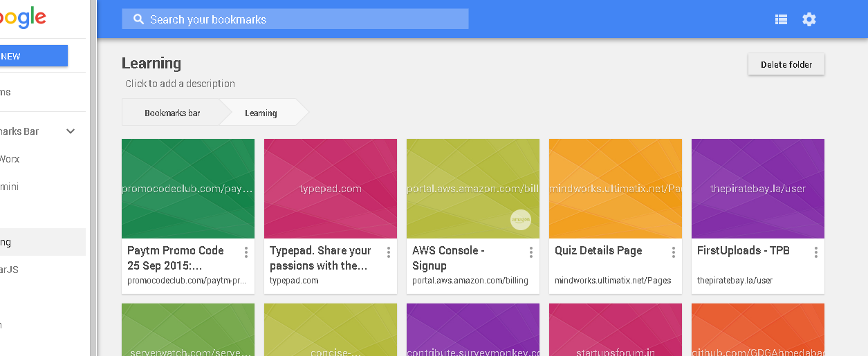Click the Delete folder button
Image resolution: width=868 pixels, height=356 pixels.
point(786,64)
